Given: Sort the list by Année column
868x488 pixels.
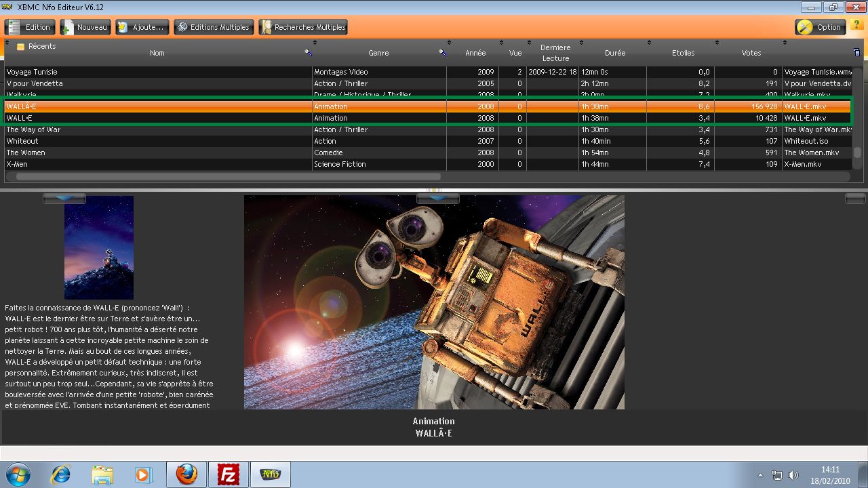Looking at the screenshot, I should pos(475,53).
